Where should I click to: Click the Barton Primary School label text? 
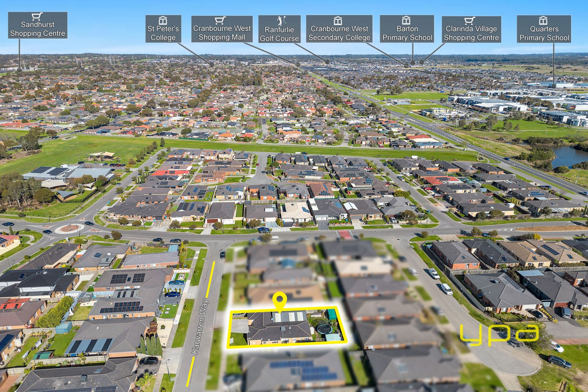click(407, 33)
